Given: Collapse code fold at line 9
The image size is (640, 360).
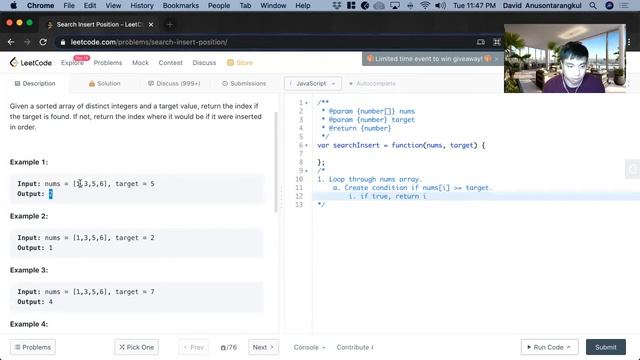Looking at the screenshot, I should point(307,171).
